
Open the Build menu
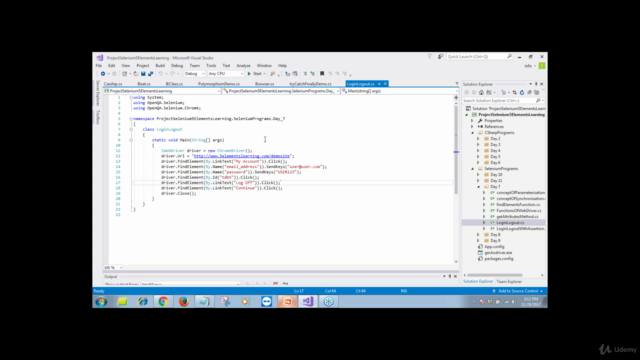[160, 66]
